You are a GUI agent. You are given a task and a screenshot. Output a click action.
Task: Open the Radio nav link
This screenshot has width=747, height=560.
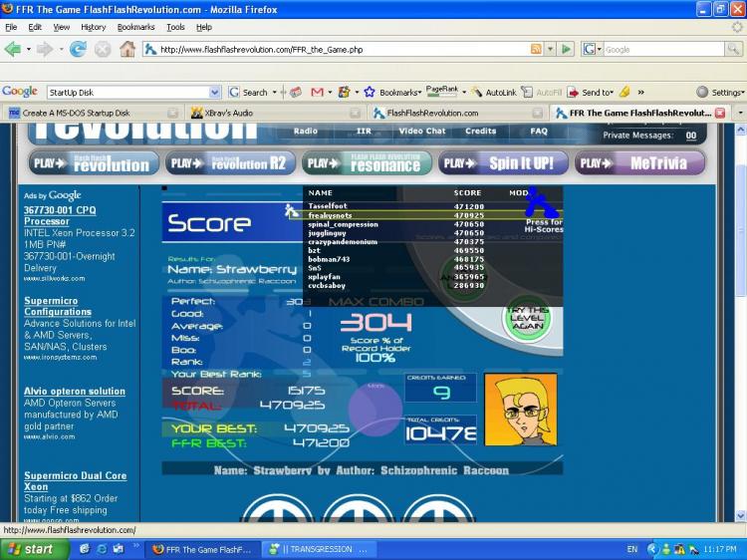pyautogui.click(x=306, y=132)
